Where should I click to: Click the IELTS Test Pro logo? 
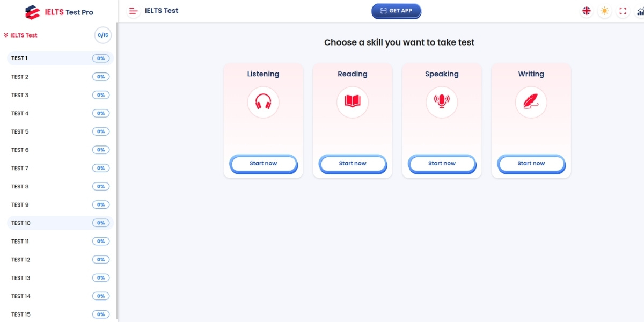(60, 12)
